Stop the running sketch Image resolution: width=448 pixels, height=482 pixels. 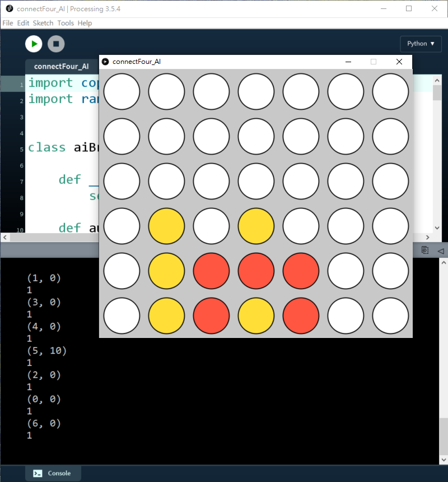[56, 44]
